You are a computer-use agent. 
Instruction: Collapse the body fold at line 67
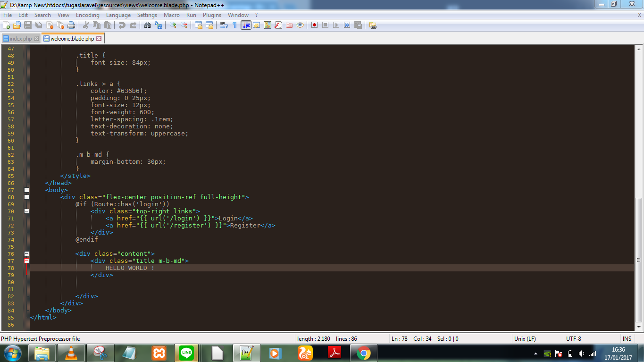coord(26,190)
